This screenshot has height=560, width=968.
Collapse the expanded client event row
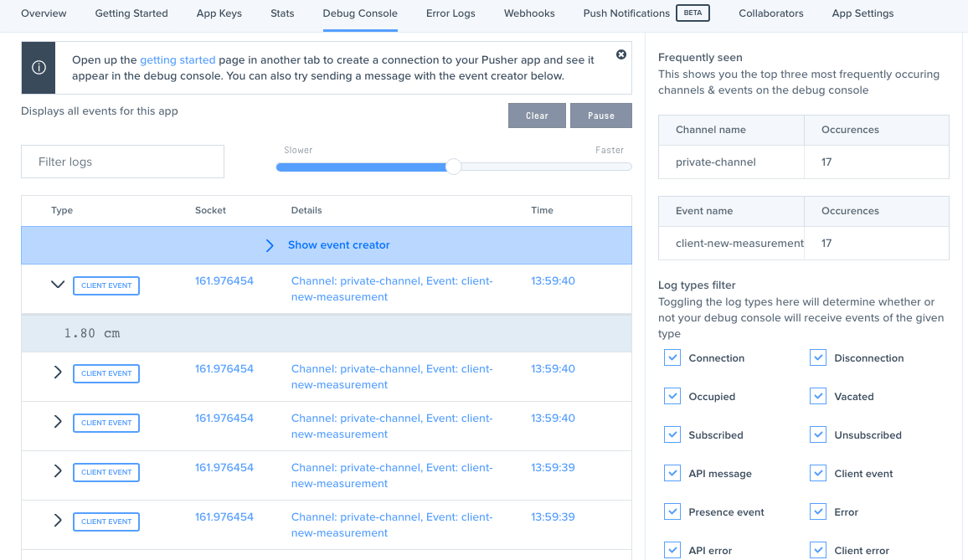click(x=58, y=285)
